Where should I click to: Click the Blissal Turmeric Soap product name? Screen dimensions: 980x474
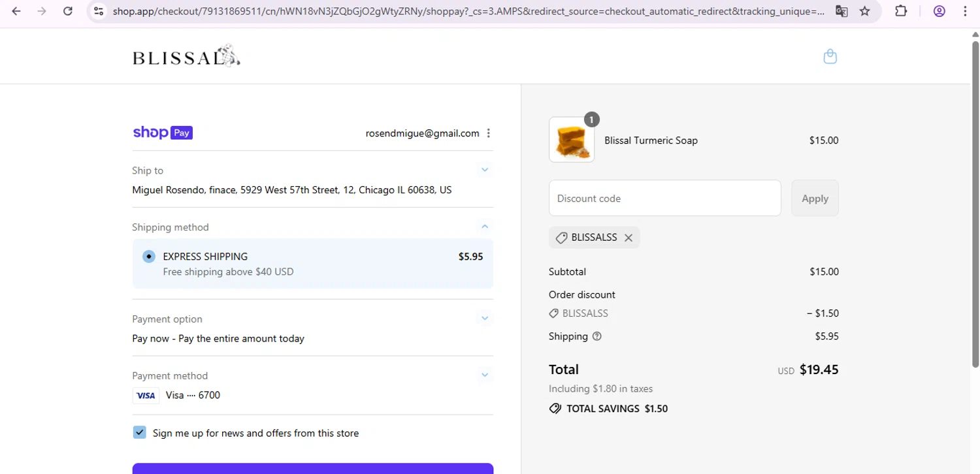pyautogui.click(x=651, y=140)
